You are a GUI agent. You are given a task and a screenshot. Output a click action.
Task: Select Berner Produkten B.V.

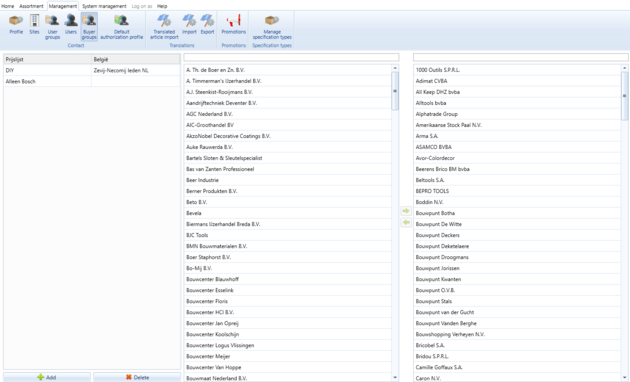pyautogui.click(x=287, y=191)
